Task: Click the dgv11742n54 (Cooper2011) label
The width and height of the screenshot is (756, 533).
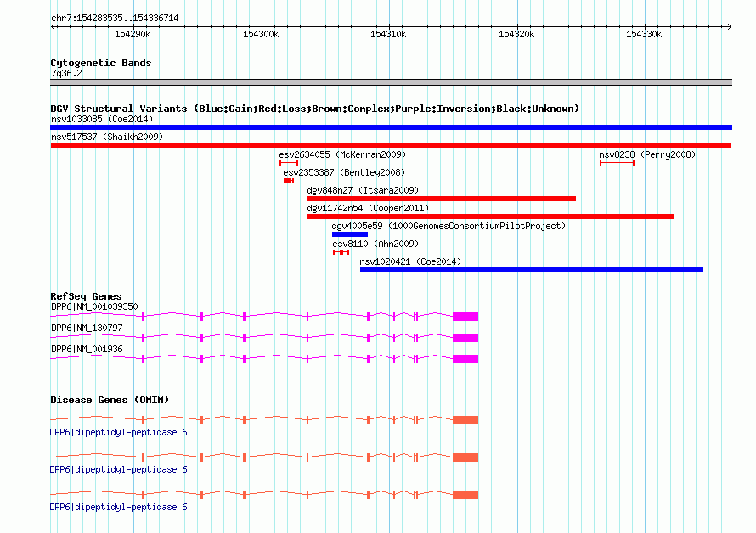Action: (x=368, y=208)
